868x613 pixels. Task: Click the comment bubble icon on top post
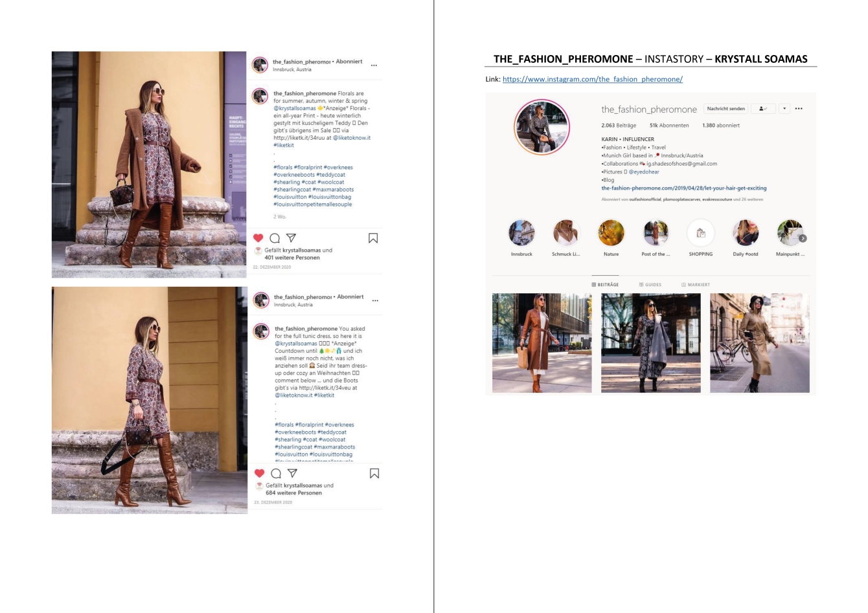[x=275, y=238]
